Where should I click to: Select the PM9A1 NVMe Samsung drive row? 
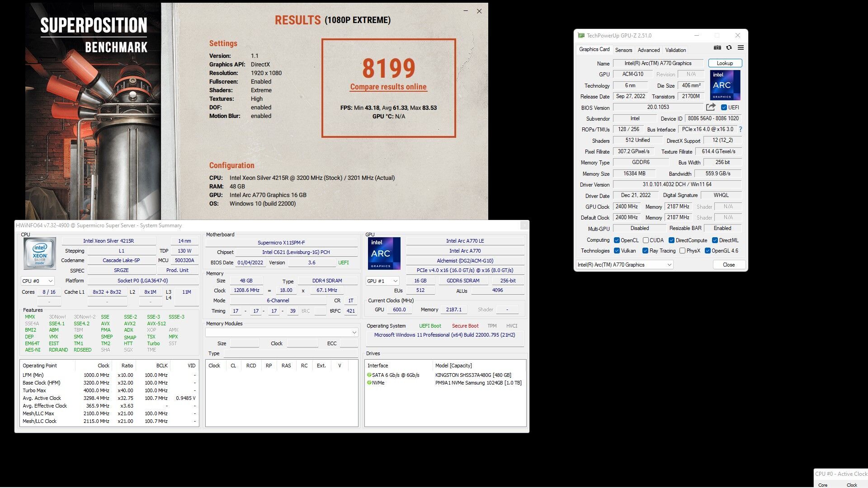pos(445,383)
